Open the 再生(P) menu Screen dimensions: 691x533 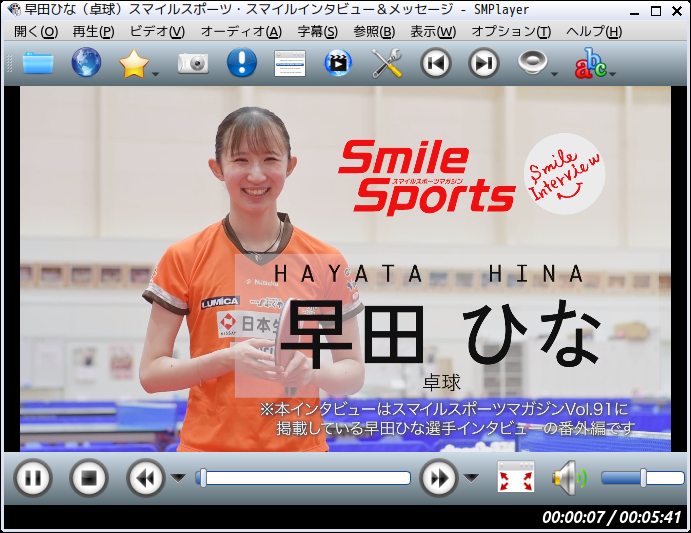pos(93,32)
